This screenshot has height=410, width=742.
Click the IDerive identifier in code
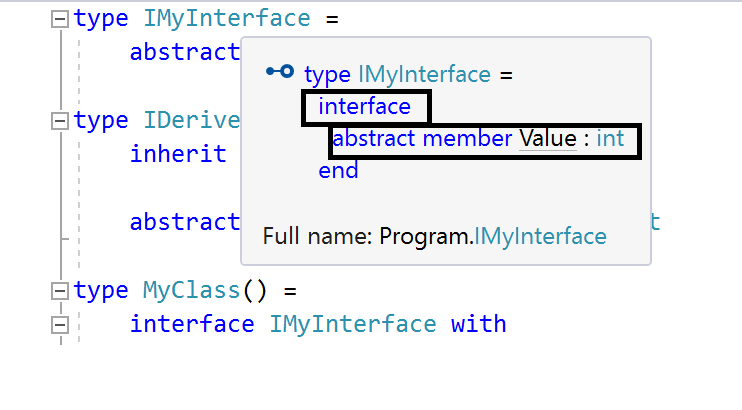(x=192, y=120)
